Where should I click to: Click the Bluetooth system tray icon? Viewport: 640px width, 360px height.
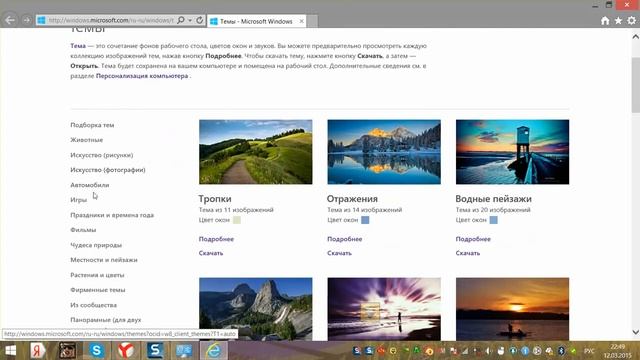pyautogui.click(x=561, y=351)
